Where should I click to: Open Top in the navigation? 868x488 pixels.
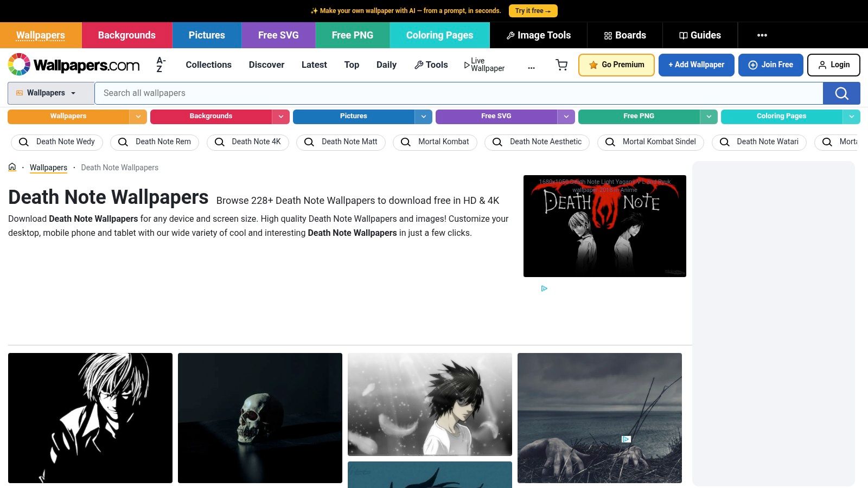coord(352,65)
